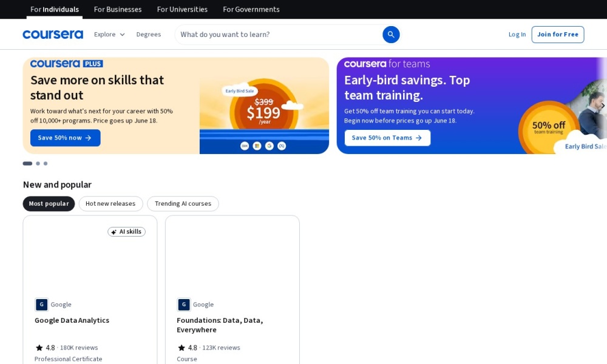Viewport: 607px width, 364px height.
Task: Go to first carousel slide indicator
Action: 27,163
